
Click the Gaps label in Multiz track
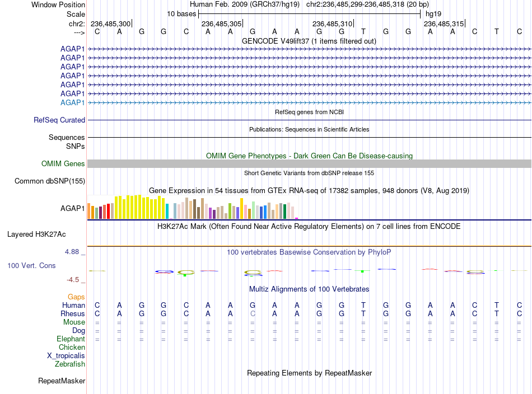tap(76, 297)
